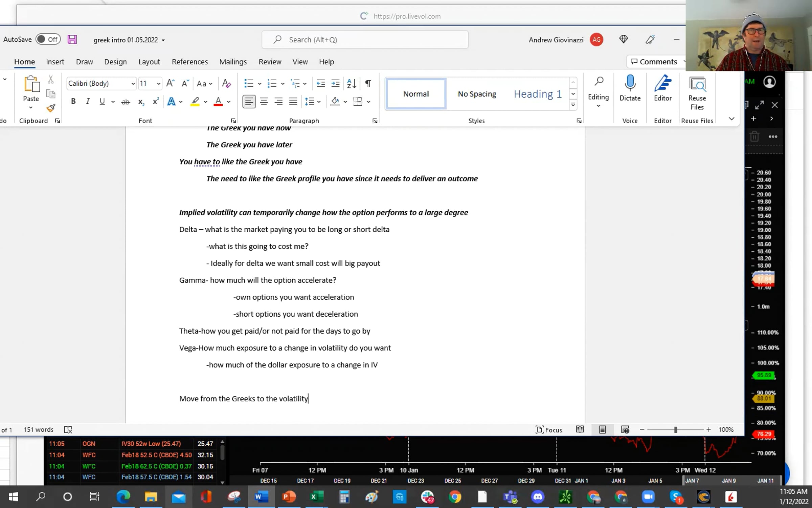Open Excel from the taskbar

[316, 497]
